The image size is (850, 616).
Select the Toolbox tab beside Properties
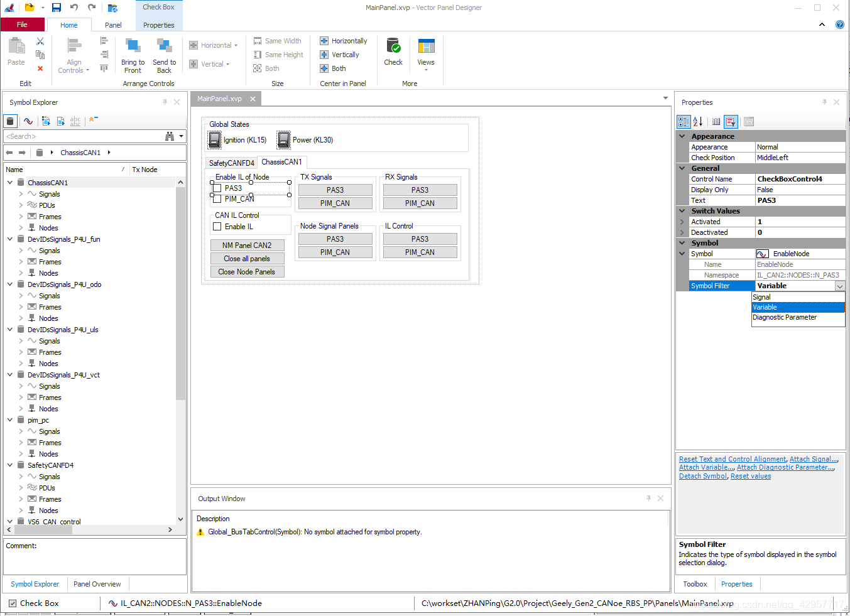click(x=695, y=584)
